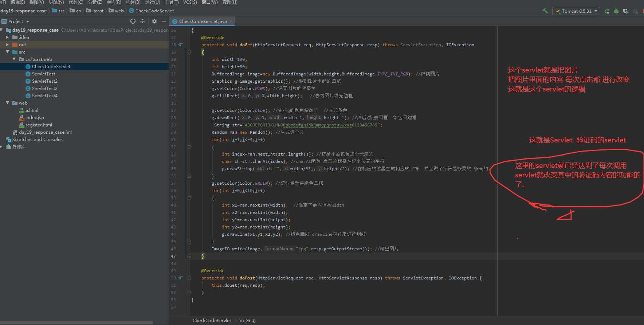Click the Run with Coverage shield icon

pyautogui.click(x=626, y=11)
